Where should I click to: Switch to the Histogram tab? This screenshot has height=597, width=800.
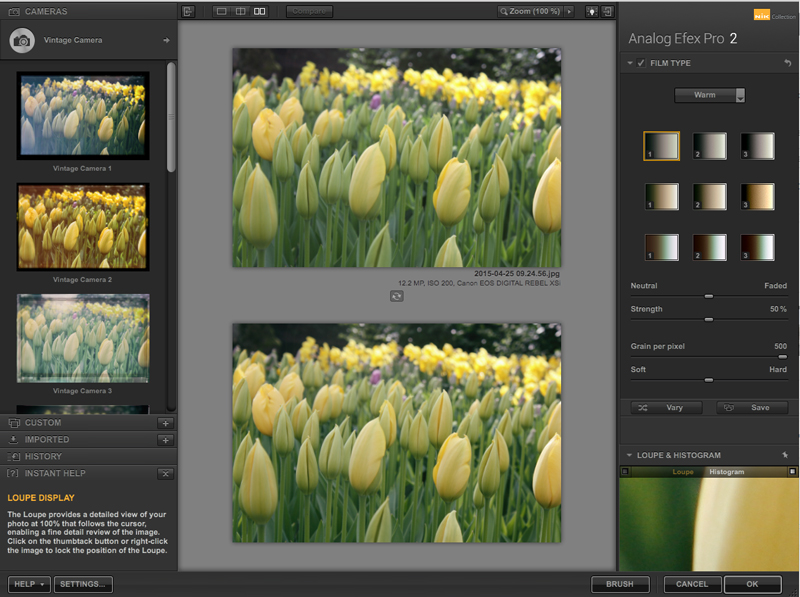click(727, 472)
